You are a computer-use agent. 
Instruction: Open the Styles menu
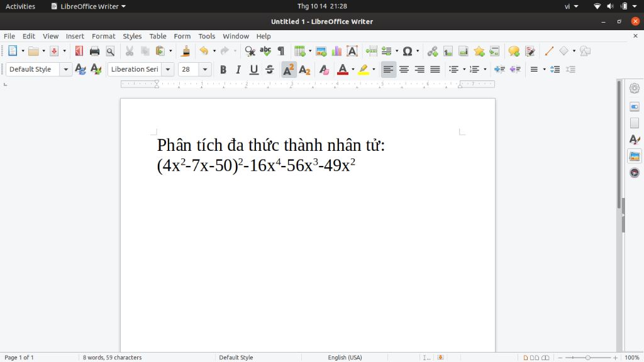(x=132, y=36)
